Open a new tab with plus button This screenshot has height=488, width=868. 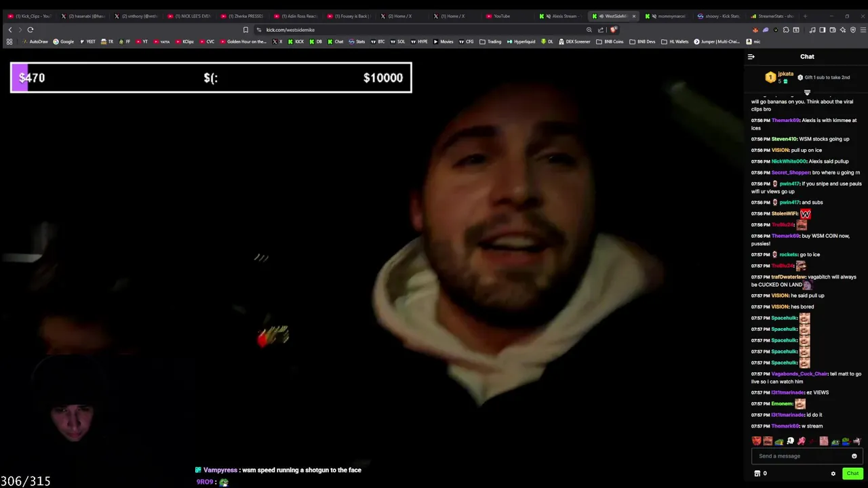[806, 16]
